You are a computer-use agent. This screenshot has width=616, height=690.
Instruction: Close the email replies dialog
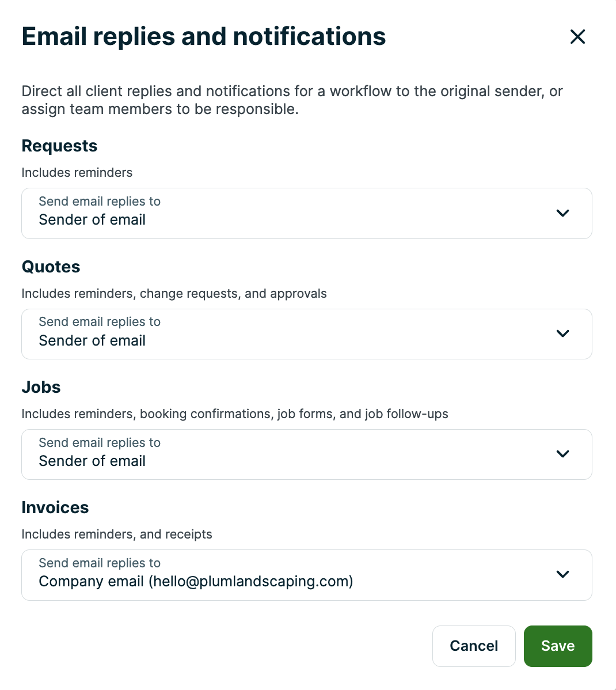click(x=577, y=37)
